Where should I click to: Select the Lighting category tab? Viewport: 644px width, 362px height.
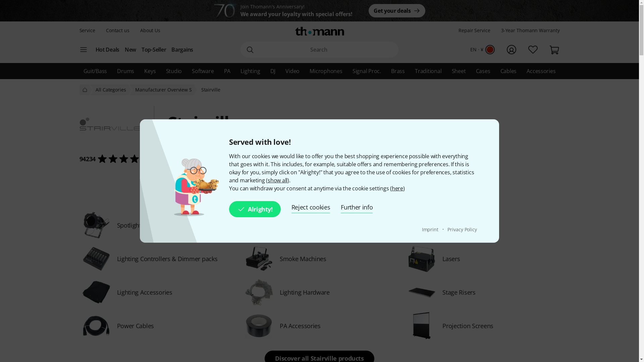pyautogui.click(x=250, y=71)
